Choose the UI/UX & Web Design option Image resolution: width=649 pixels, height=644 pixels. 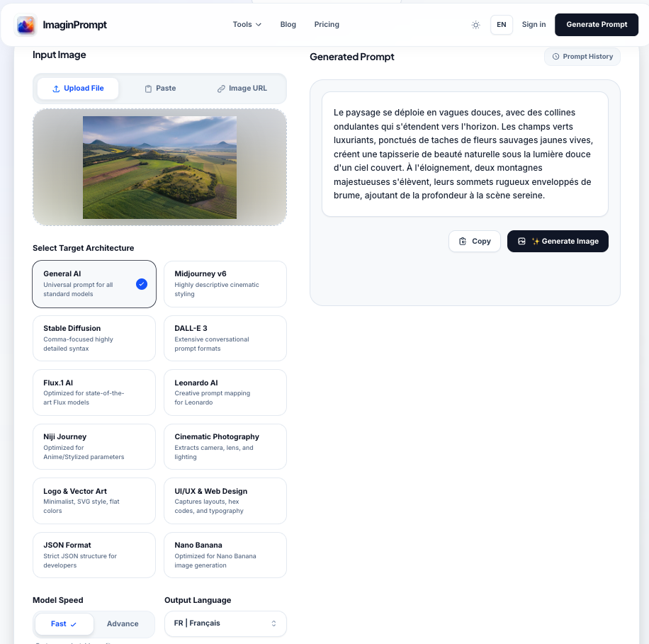(x=225, y=501)
